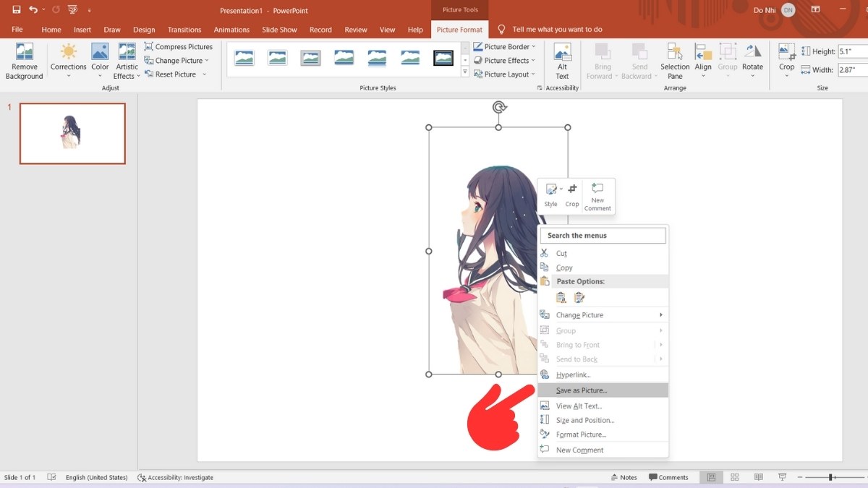The image size is (868, 488).
Task: Switch to the Transitions tab
Action: (184, 30)
